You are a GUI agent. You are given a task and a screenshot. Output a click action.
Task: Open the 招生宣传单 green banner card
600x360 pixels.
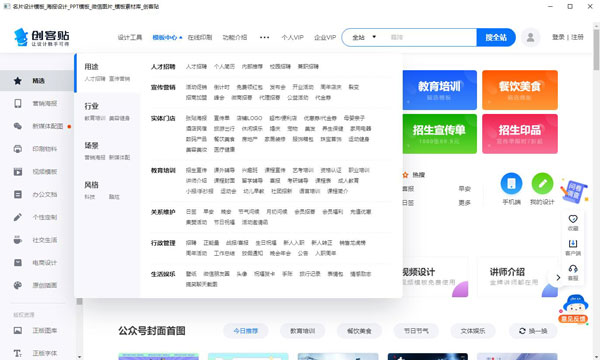point(439,134)
